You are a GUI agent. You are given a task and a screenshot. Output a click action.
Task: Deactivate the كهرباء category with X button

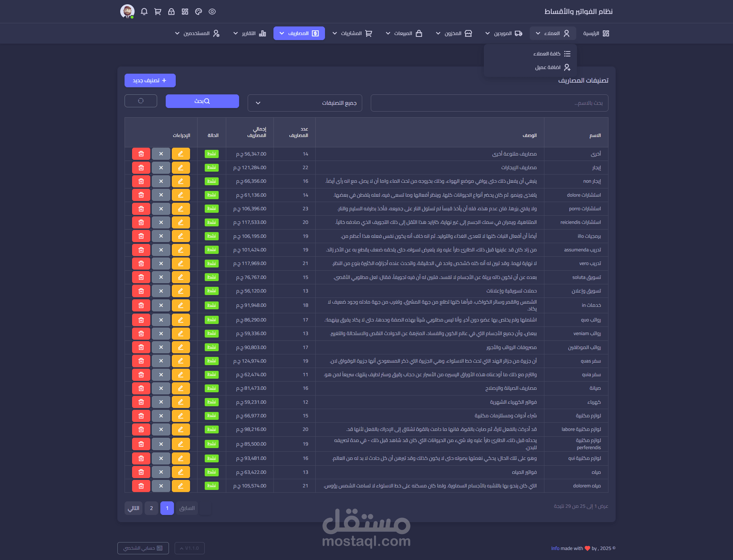(161, 402)
